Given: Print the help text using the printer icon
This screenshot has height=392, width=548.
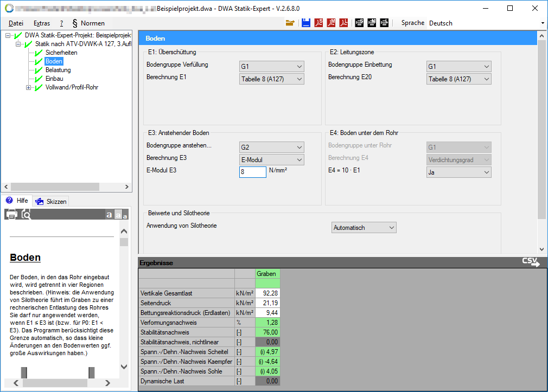Looking at the screenshot, I should point(11,215).
